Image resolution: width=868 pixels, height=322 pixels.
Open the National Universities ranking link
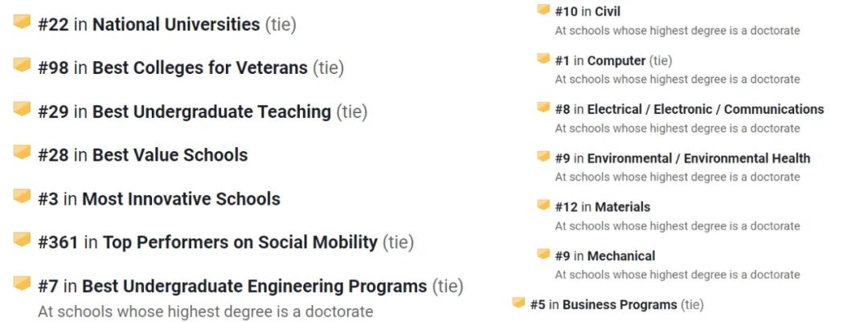coord(176,24)
